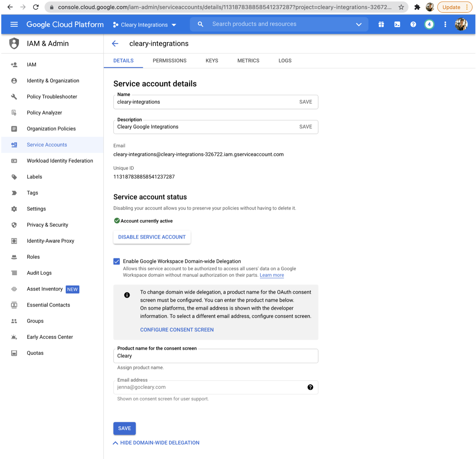Viewport: 476px width, 459px height.
Task: Expand the search bar dropdown arrow
Action: pyautogui.click(x=359, y=24)
